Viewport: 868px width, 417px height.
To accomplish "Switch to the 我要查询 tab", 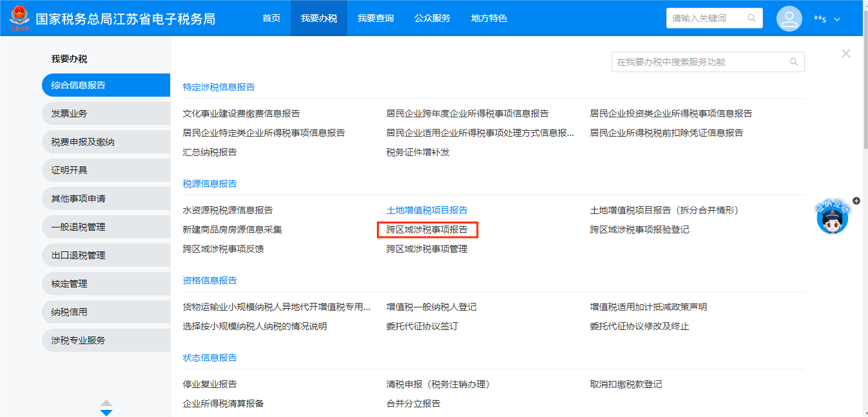I will click(x=376, y=18).
